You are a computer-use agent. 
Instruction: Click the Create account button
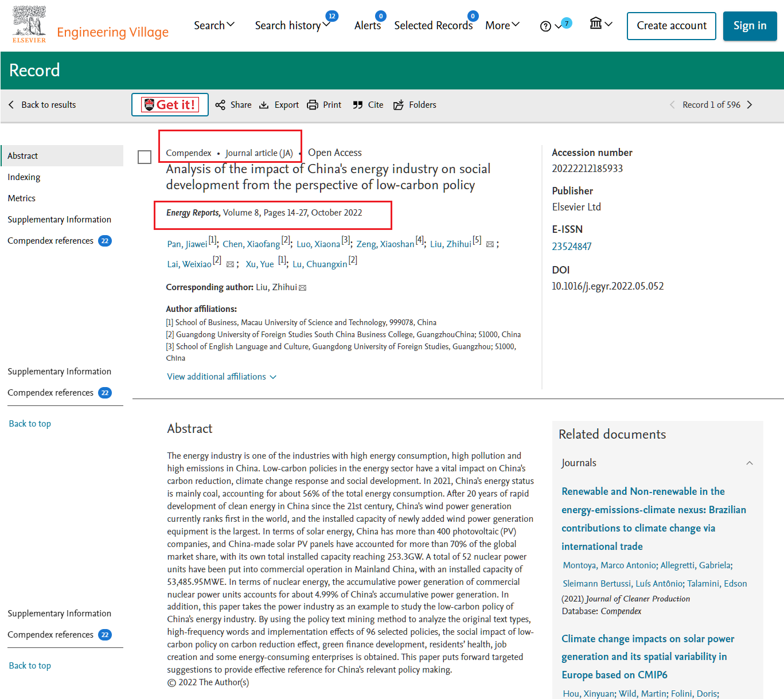[672, 26]
